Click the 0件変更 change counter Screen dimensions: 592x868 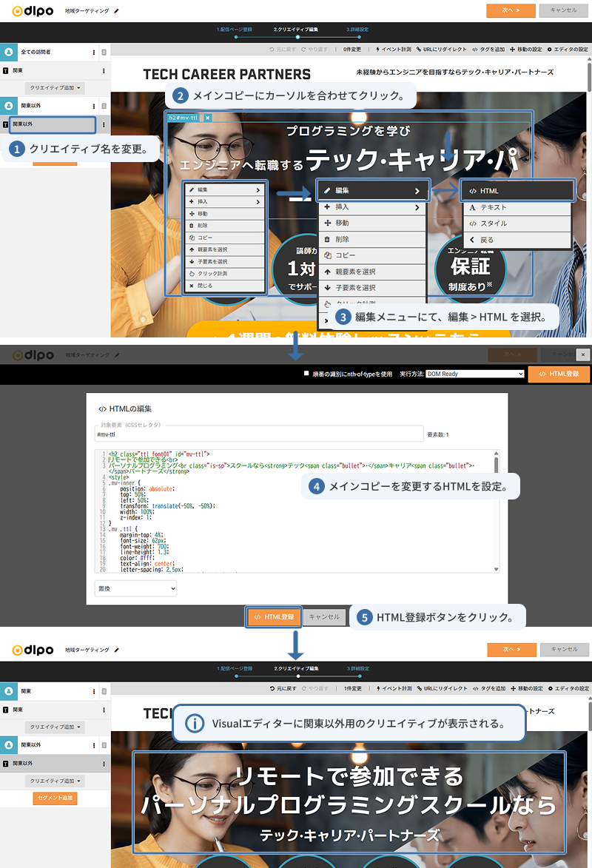[352, 50]
